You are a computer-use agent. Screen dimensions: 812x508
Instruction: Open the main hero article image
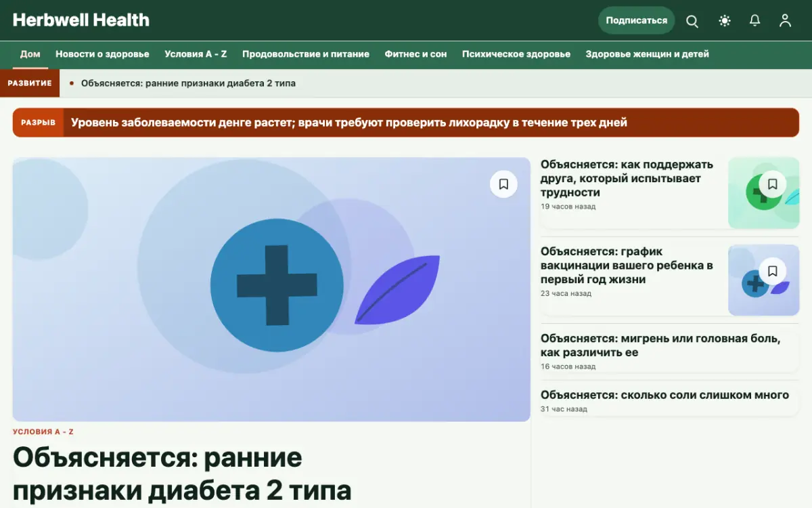[271, 289]
